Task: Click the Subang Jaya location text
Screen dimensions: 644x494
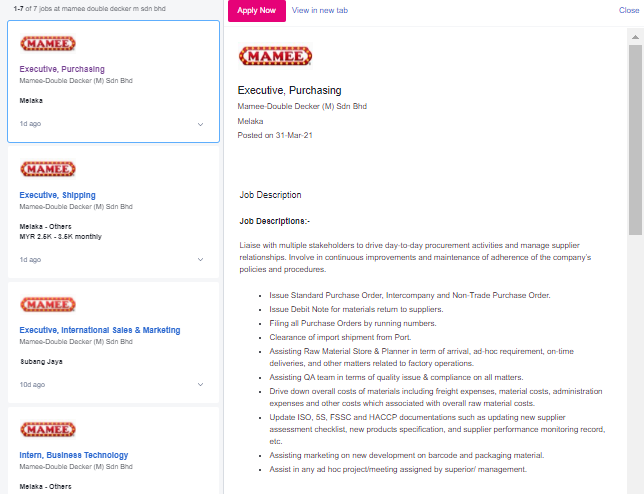Action: 41,362
